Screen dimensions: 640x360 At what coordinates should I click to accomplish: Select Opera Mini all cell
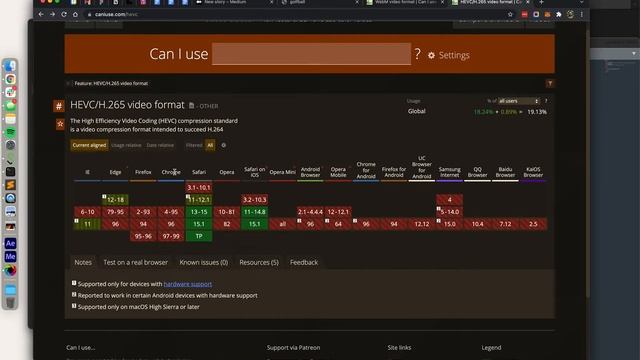pyautogui.click(x=282, y=224)
